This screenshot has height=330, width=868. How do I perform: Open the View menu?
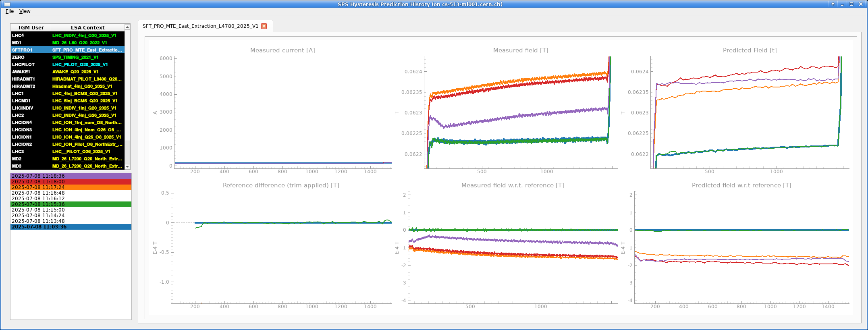[25, 11]
